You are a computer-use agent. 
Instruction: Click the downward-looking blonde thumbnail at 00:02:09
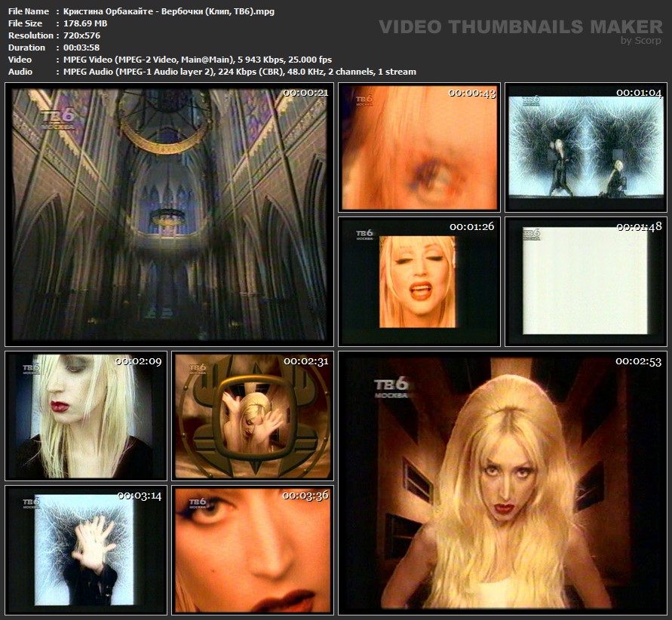pos(85,416)
